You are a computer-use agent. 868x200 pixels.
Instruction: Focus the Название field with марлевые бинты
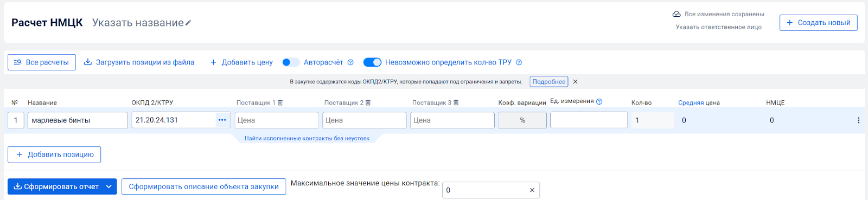point(78,120)
